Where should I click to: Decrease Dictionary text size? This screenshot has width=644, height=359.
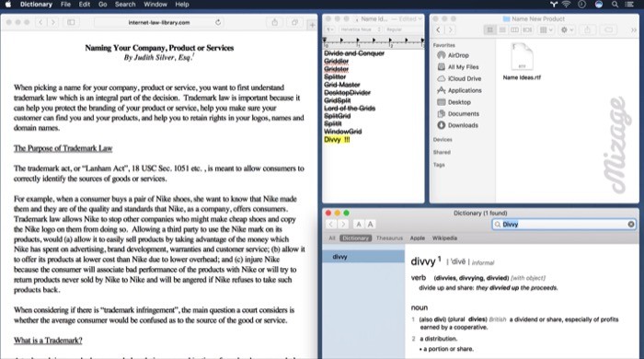pos(359,225)
